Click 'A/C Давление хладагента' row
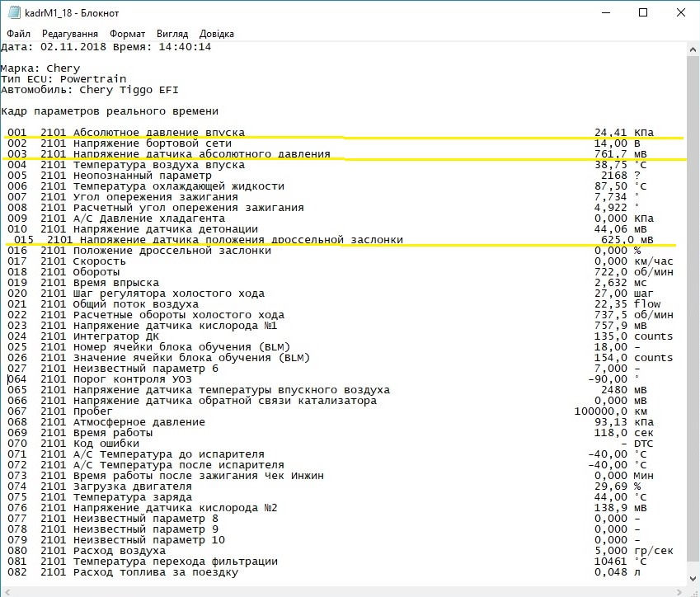 tap(331, 219)
